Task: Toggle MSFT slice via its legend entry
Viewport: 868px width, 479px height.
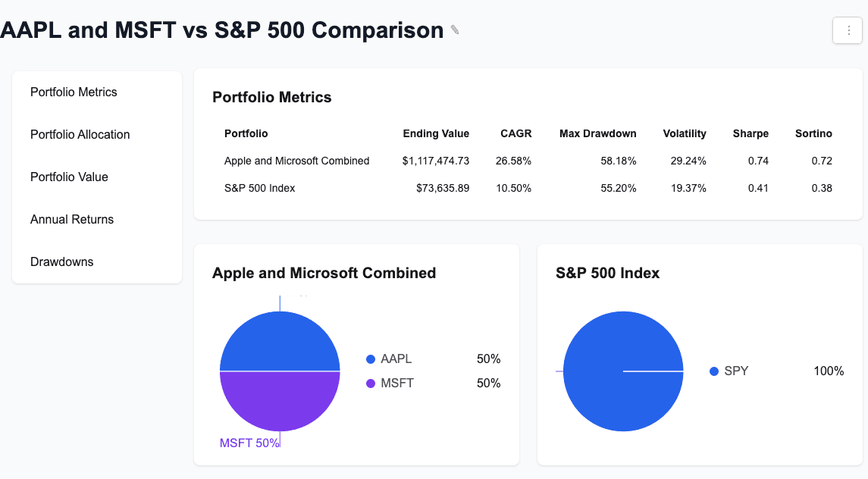Action: coord(397,383)
